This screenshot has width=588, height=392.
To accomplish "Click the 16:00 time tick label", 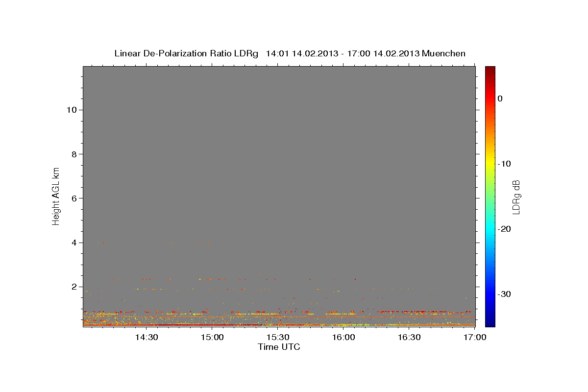I will coord(343,338).
